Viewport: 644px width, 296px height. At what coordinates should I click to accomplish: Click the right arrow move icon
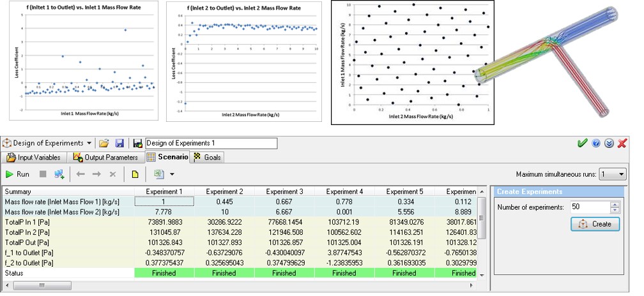point(96,174)
